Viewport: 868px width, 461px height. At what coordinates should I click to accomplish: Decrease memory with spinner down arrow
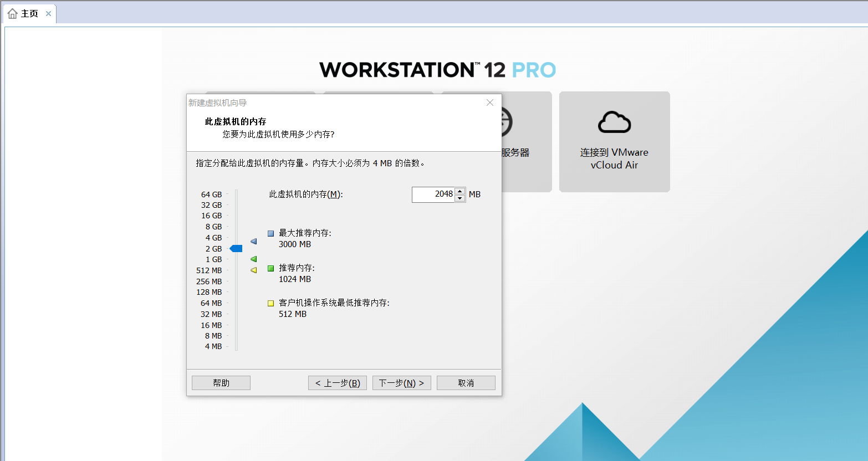click(x=460, y=198)
